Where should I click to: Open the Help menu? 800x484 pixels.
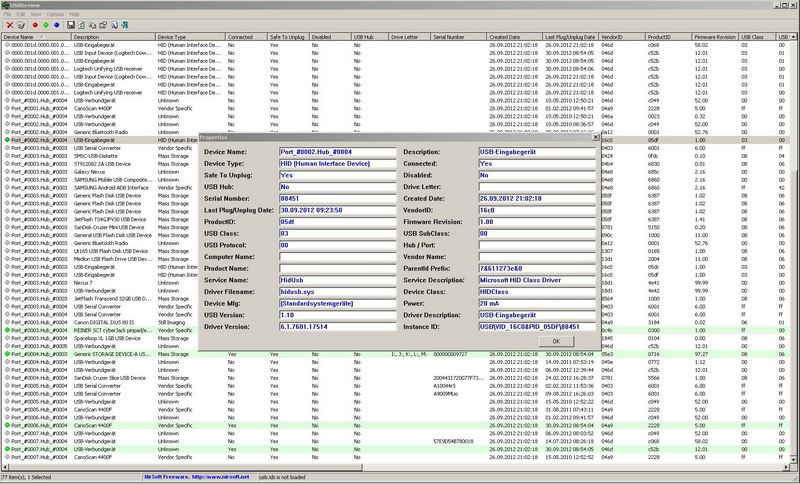point(74,14)
